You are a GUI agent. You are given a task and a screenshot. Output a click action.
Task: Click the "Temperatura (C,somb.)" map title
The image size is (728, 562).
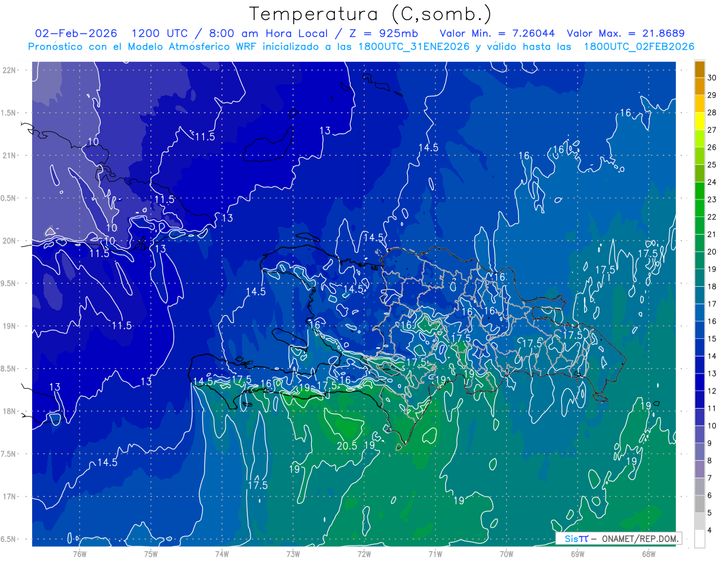370,14
